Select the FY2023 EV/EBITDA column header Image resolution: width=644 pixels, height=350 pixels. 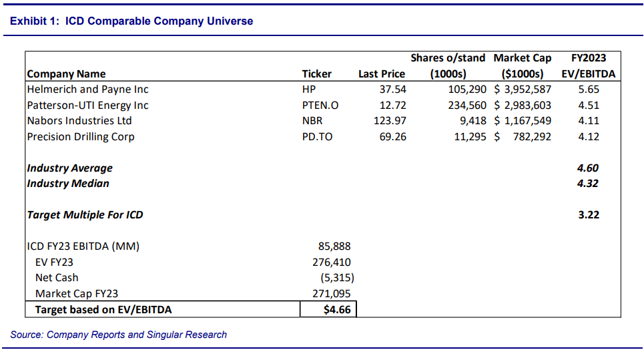[x=589, y=65]
